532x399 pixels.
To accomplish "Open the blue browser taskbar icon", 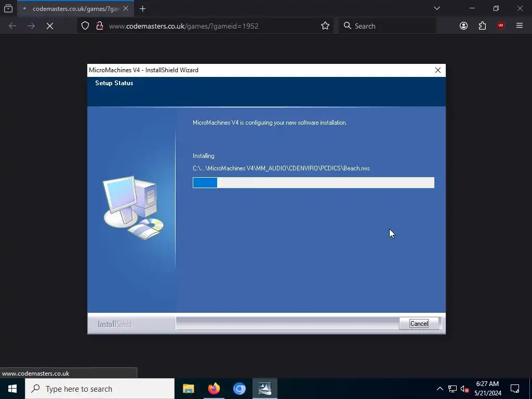I will 239,389.
